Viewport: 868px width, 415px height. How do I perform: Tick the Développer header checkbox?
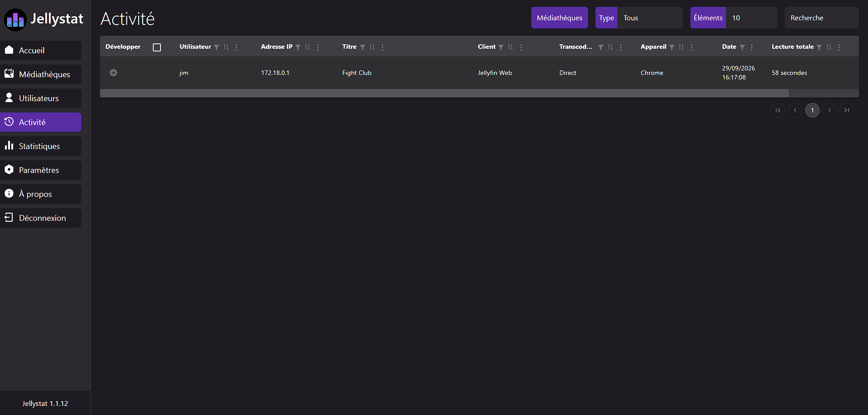point(157,47)
